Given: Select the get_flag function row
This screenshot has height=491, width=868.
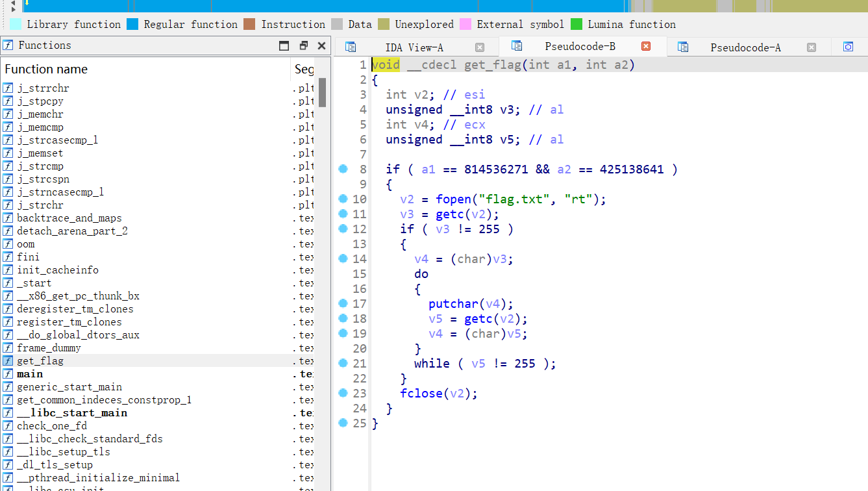Looking at the screenshot, I should tap(158, 361).
